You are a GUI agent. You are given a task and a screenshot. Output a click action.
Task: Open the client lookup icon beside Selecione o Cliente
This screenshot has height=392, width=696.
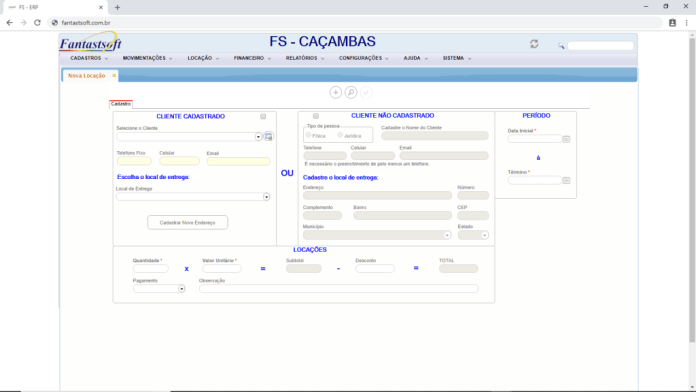pos(269,137)
